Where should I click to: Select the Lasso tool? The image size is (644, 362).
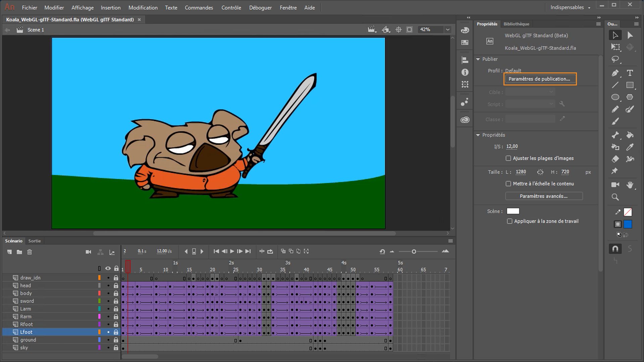(615, 59)
